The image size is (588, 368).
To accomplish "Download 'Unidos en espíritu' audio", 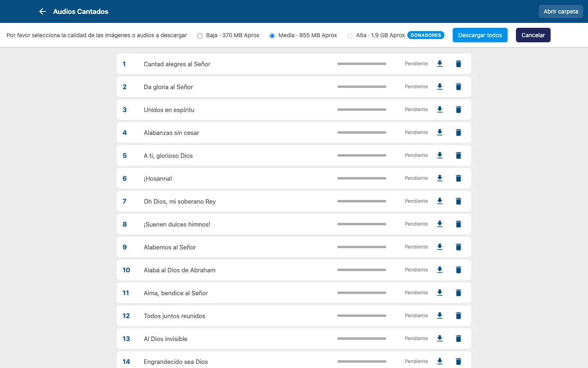I will tap(440, 110).
